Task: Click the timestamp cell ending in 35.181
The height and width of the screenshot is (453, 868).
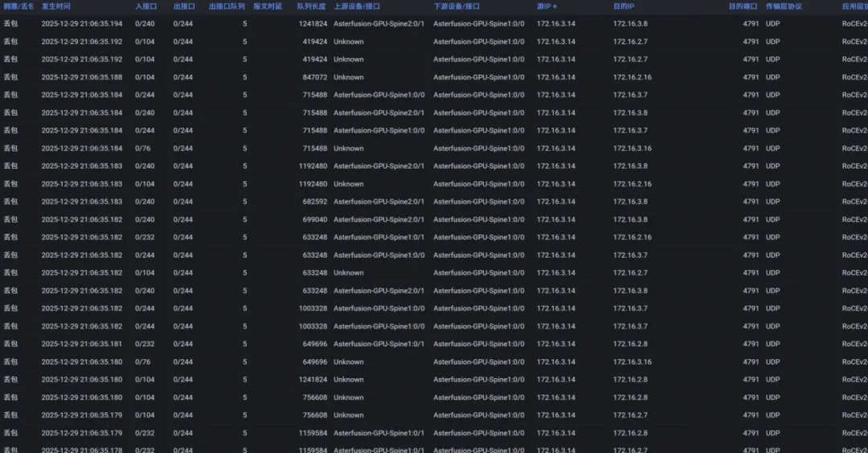Action: pos(82,344)
